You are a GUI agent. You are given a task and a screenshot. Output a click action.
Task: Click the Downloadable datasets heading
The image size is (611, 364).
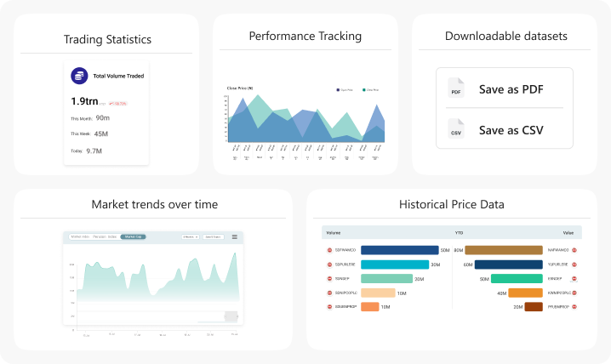[505, 36]
